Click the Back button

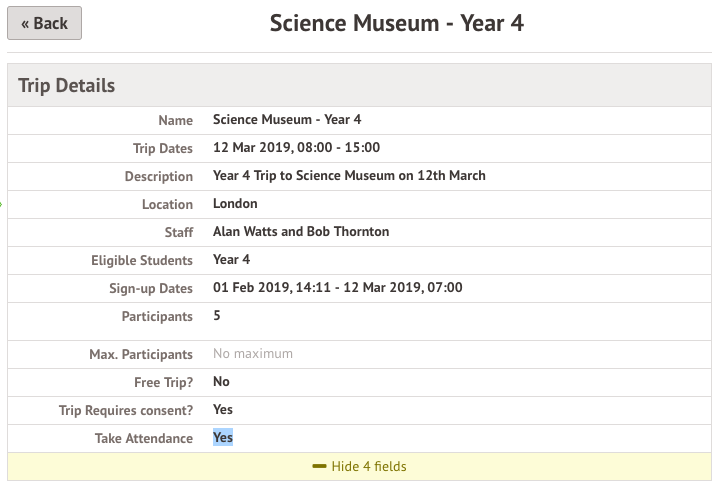coord(44,23)
